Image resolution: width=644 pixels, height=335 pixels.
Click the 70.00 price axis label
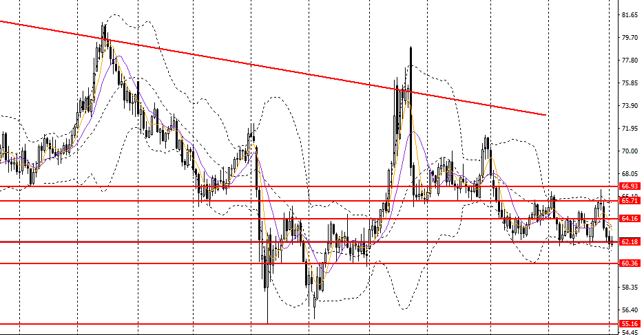(x=628, y=151)
